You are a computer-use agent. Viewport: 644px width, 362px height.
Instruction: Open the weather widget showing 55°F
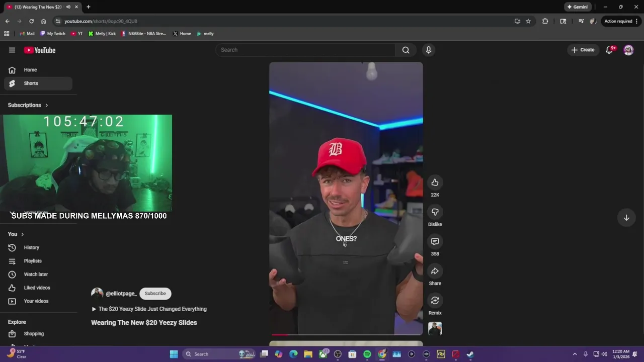tap(17, 354)
